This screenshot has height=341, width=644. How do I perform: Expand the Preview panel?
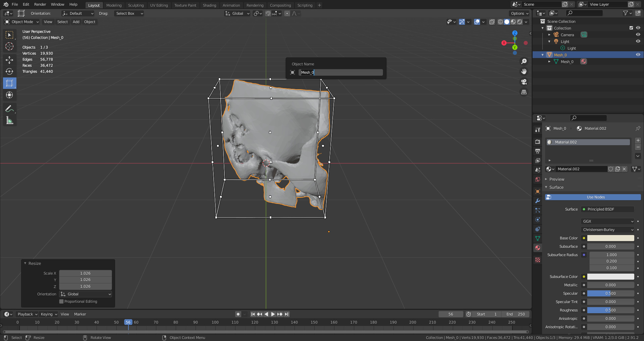pos(557,179)
